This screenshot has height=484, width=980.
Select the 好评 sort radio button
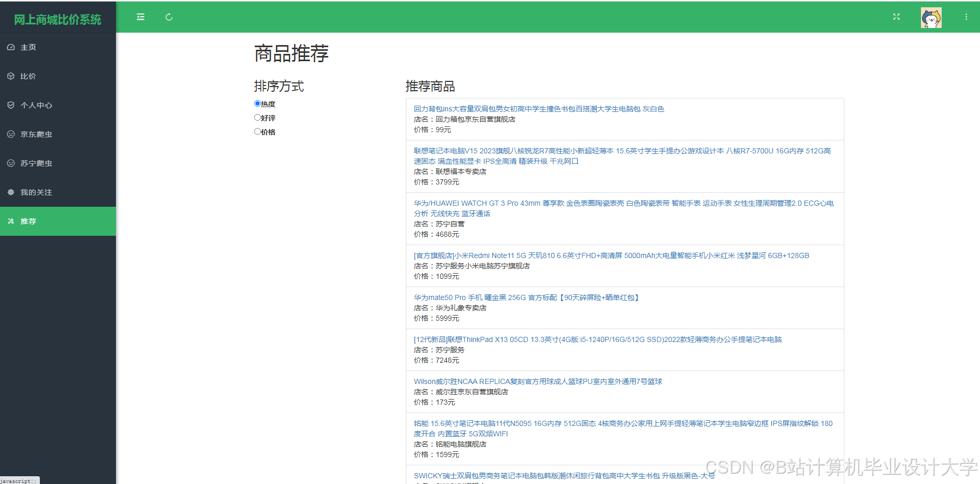(x=257, y=118)
